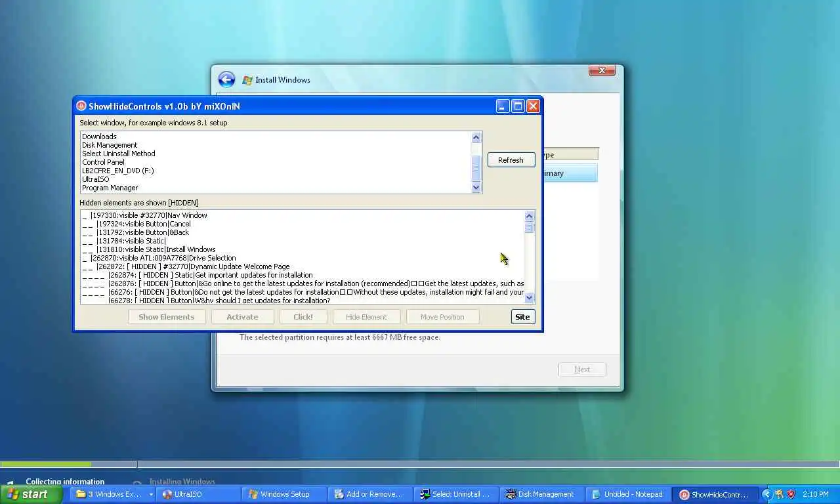Maximize the ShowHideControls window
Viewport: 840px width, 504px height.
(518, 106)
